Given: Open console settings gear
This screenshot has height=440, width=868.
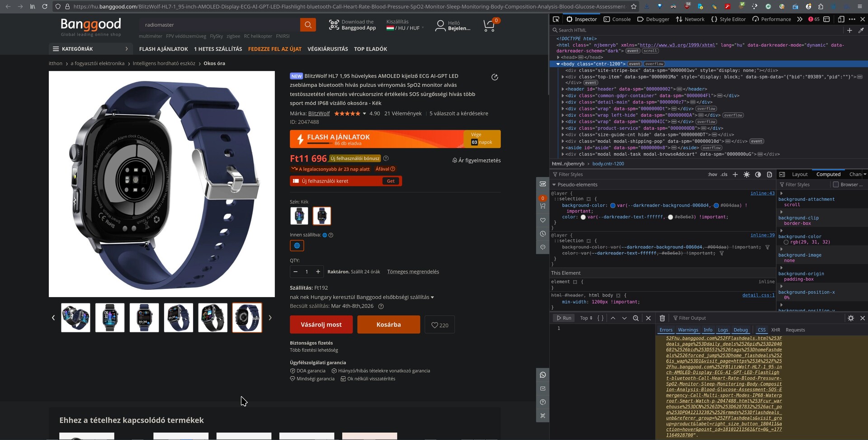Looking at the screenshot, I should click(x=851, y=318).
